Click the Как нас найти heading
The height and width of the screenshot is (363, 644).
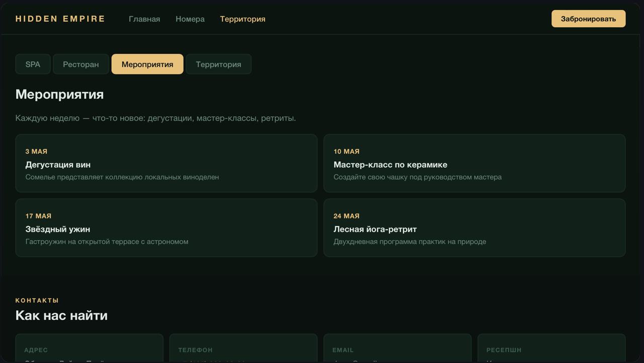[61, 316]
